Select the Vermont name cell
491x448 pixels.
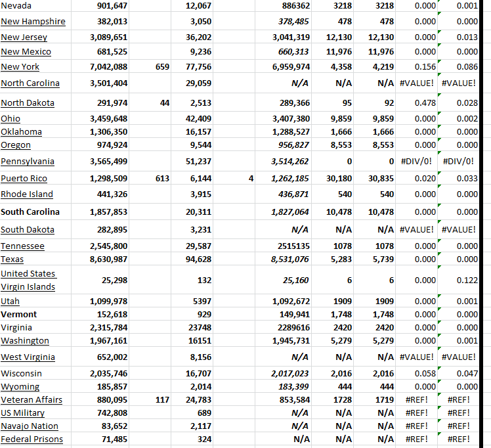[19, 315]
